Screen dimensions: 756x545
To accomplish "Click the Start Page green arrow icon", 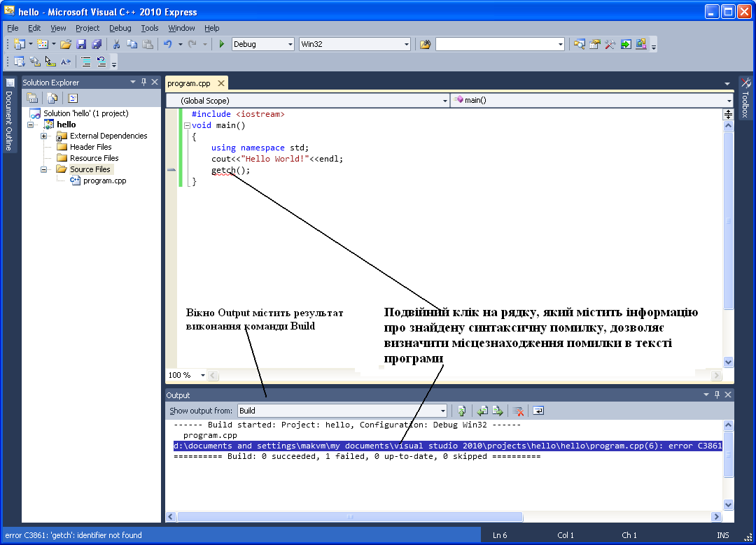I will (625, 44).
